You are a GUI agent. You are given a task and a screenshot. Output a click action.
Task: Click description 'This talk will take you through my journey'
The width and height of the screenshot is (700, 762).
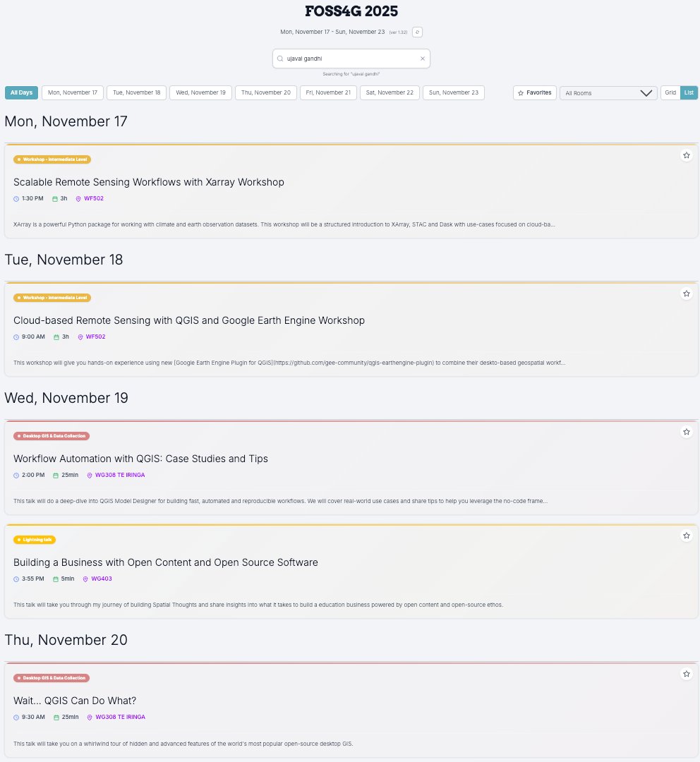[258, 605]
